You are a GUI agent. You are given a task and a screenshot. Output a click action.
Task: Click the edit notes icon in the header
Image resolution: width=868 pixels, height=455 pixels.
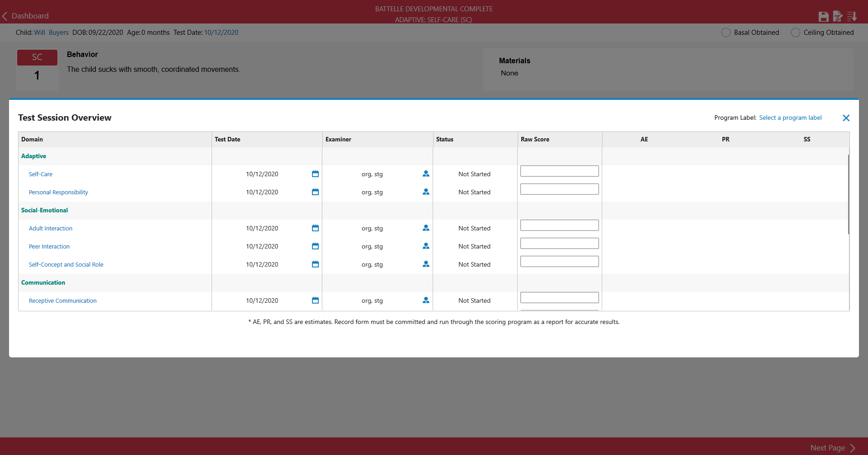(x=838, y=17)
